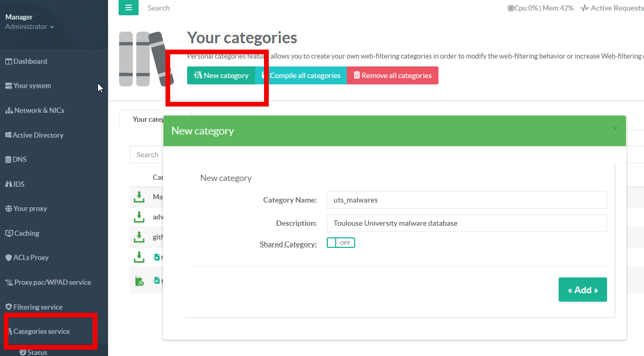This screenshot has width=644, height=356.
Task: Close the New category dialog
Action: point(614,129)
